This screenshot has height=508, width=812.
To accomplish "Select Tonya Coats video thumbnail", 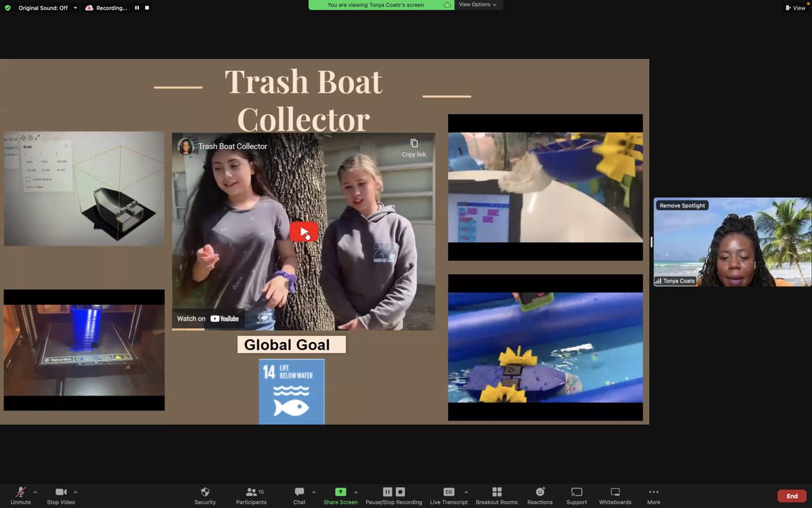I will [732, 242].
